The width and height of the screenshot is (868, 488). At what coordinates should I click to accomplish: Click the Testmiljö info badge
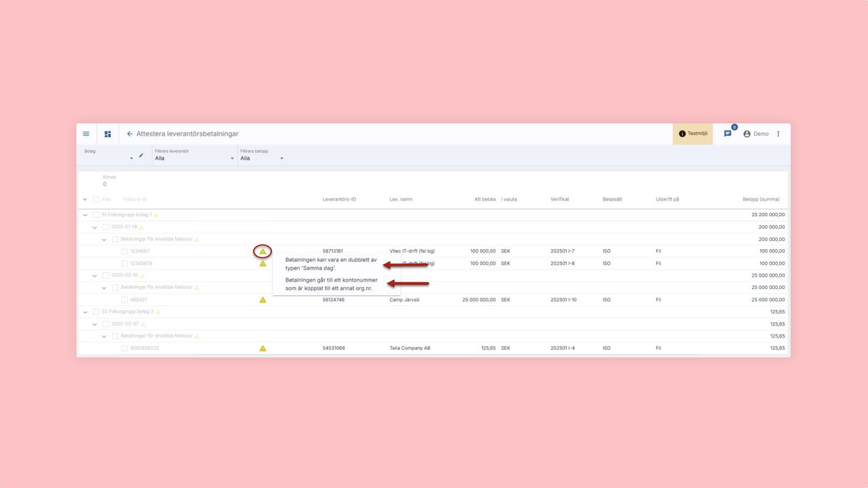[693, 134]
